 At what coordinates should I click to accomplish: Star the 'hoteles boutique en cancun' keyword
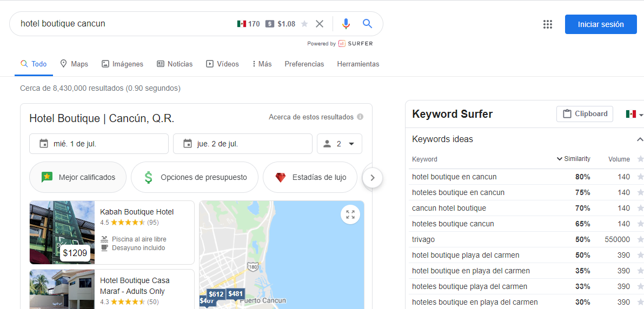(640, 192)
